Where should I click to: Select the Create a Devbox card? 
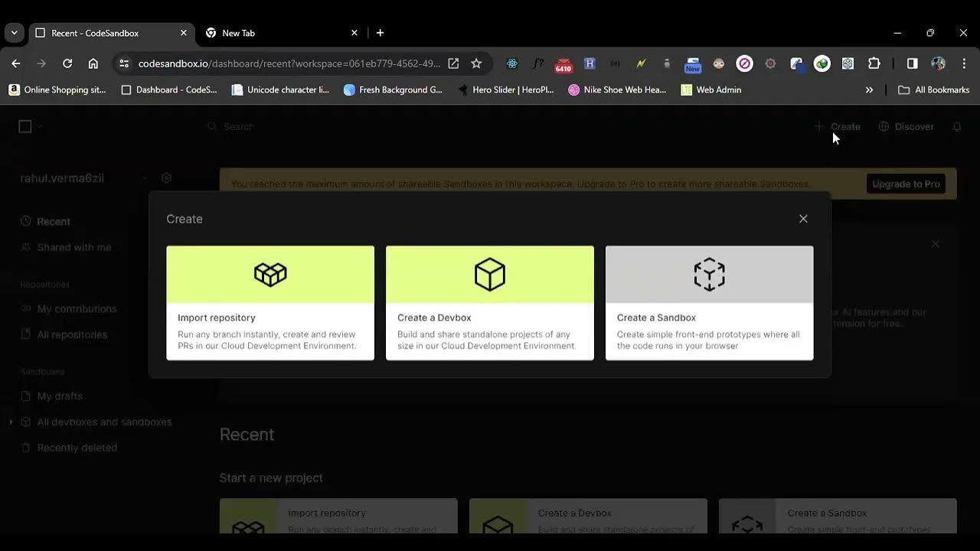coord(490,303)
